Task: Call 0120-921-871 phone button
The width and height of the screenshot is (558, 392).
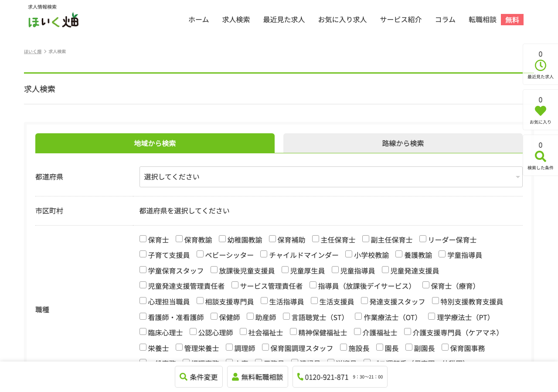Action: click(x=340, y=377)
